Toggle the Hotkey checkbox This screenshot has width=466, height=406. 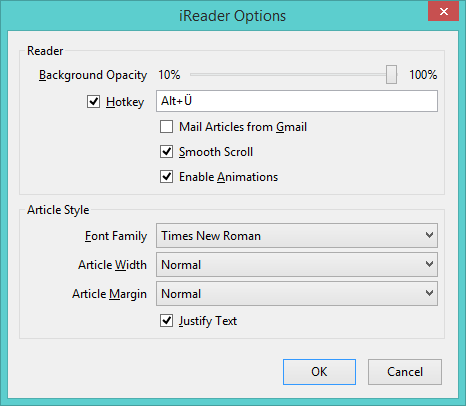click(93, 101)
